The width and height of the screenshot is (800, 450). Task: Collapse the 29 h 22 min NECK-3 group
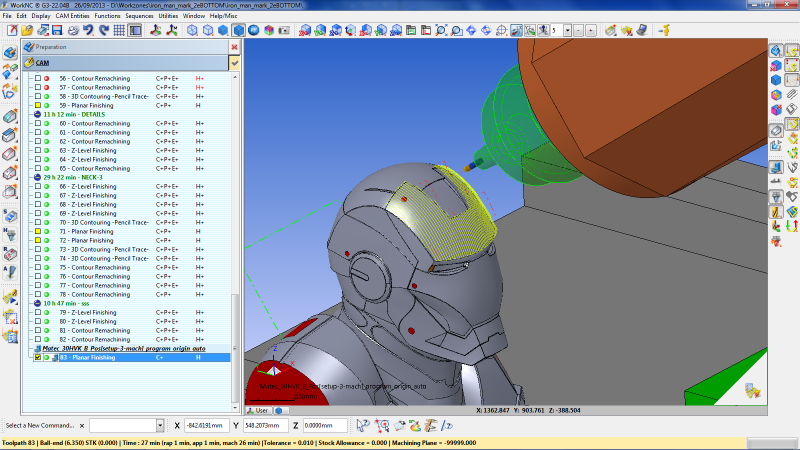[38, 177]
